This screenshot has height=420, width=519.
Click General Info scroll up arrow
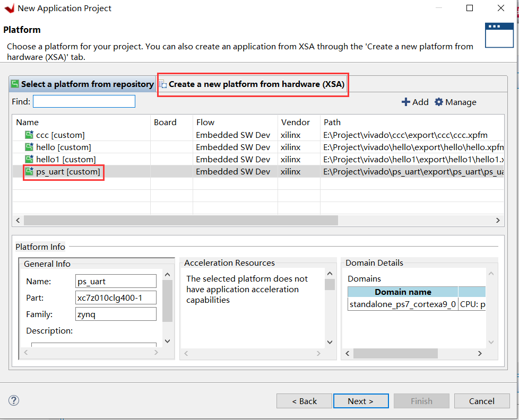click(x=168, y=275)
